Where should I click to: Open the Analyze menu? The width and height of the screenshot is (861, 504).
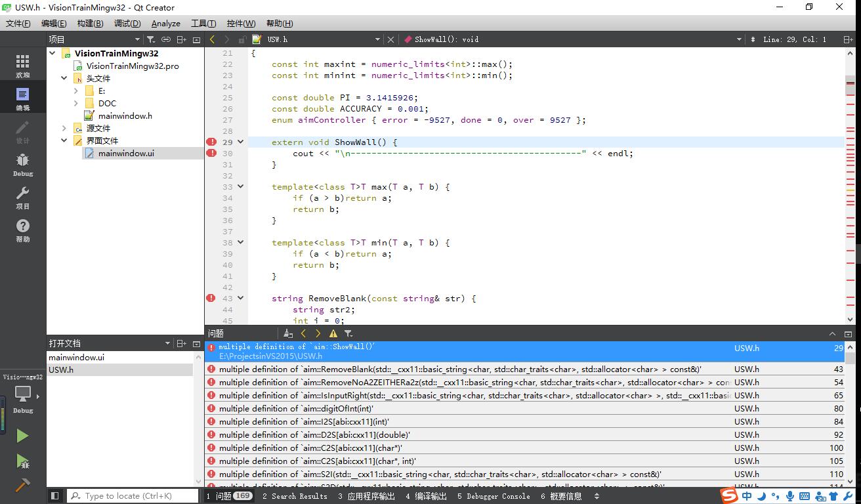tap(166, 24)
